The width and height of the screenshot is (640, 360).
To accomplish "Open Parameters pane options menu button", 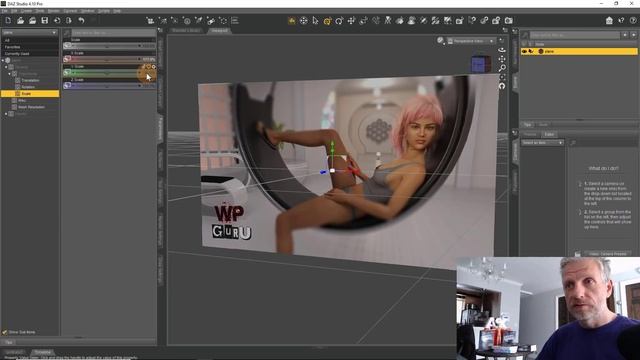I will point(160,30).
